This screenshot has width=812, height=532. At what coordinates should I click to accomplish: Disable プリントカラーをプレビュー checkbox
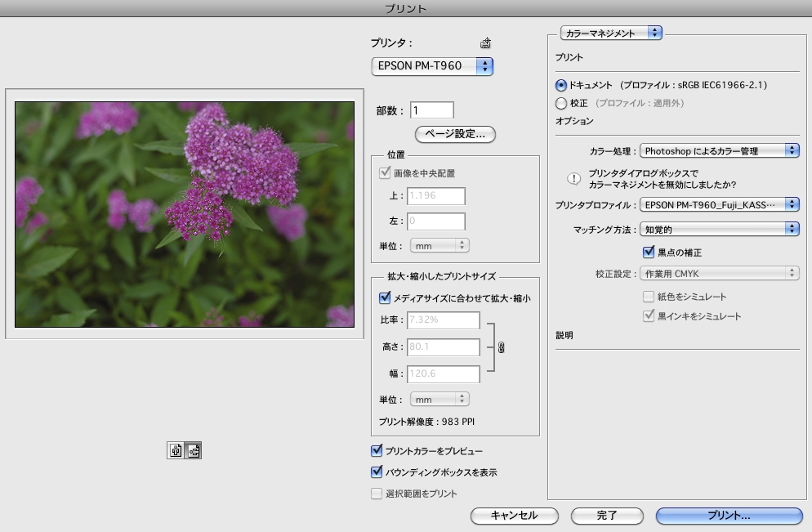[x=377, y=450]
